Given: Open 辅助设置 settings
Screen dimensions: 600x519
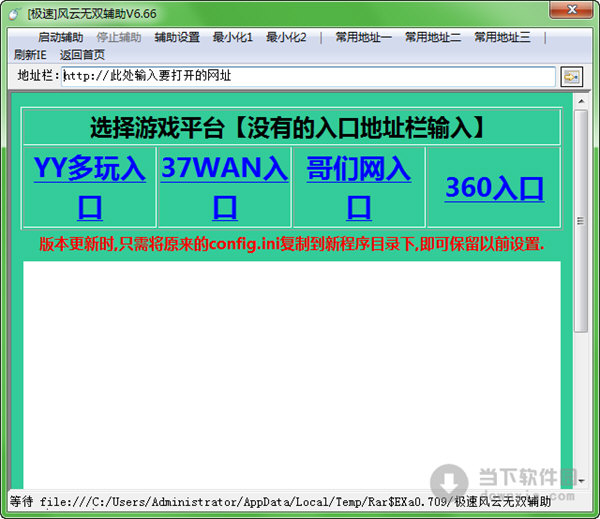Looking at the screenshot, I should [x=177, y=37].
